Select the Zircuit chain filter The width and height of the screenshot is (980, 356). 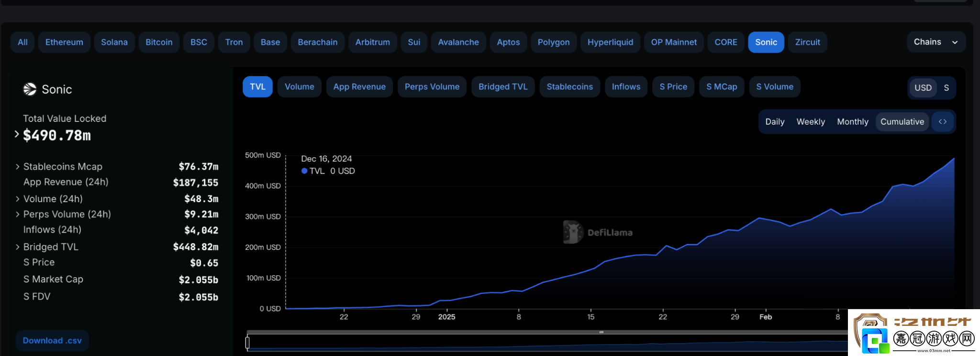(808, 43)
